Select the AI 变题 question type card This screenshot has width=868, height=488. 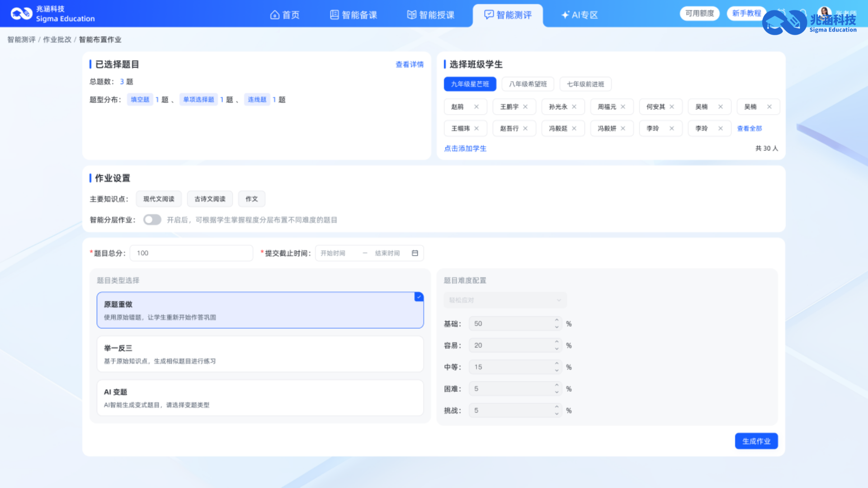click(x=260, y=398)
